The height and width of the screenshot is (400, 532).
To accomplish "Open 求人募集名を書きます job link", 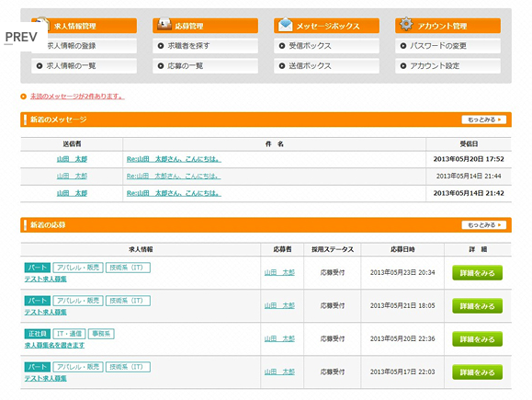I will tap(54, 346).
